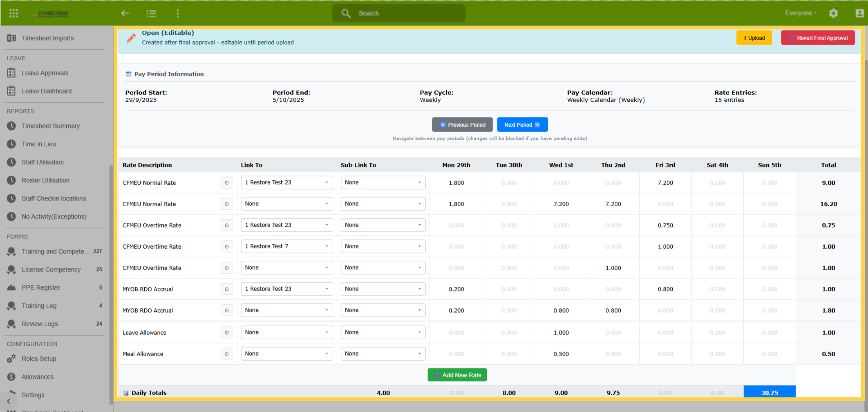Edit Wed 1st value 0.500 for Meal Allowance

pyautogui.click(x=561, y=354)
